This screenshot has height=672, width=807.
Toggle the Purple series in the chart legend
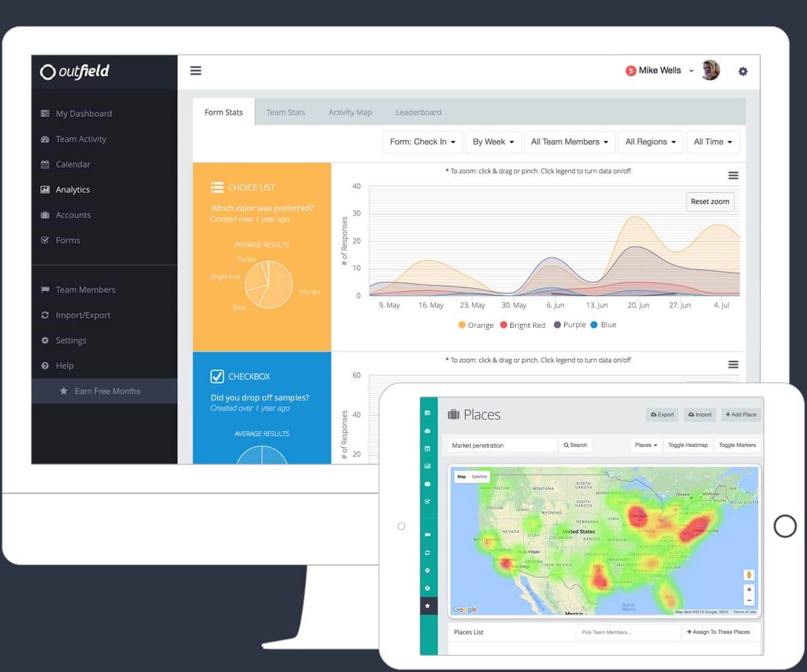(x=570, y=325)
